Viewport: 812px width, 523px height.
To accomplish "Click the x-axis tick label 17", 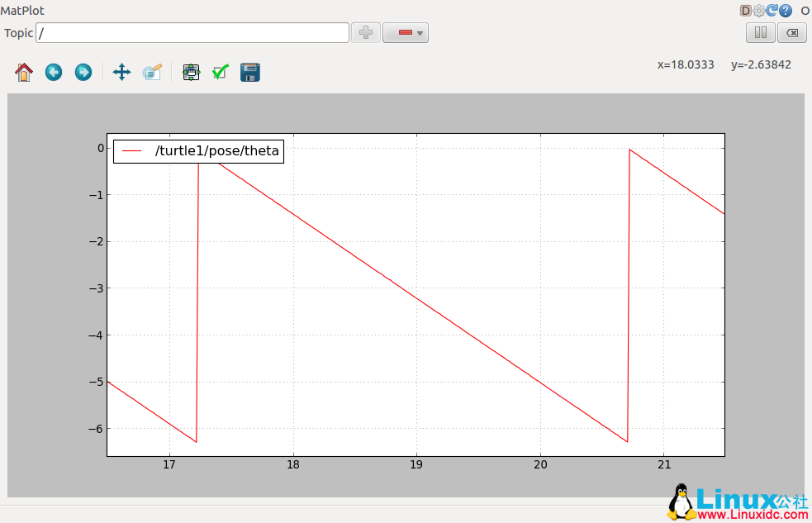I will click(x=169, y=464).
